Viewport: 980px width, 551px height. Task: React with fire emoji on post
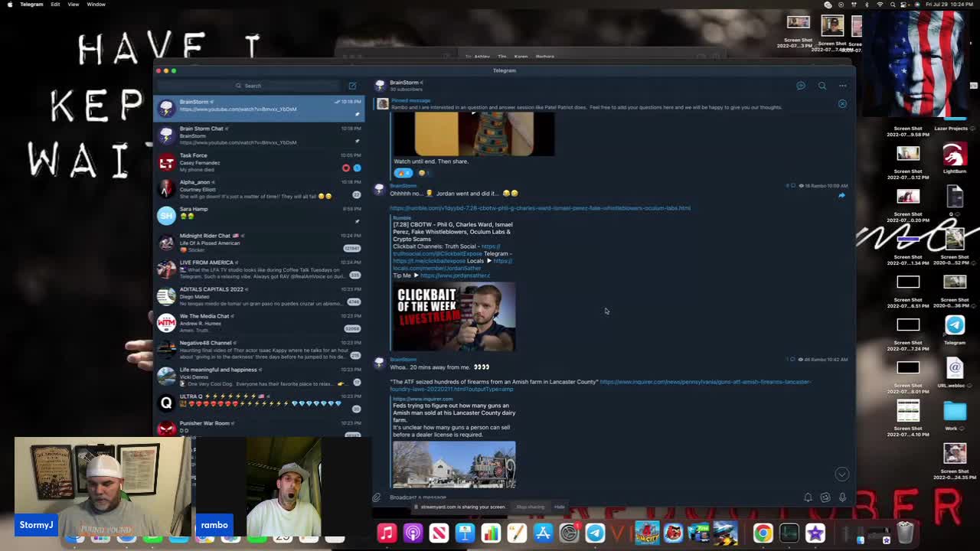[x=403, y=173]
